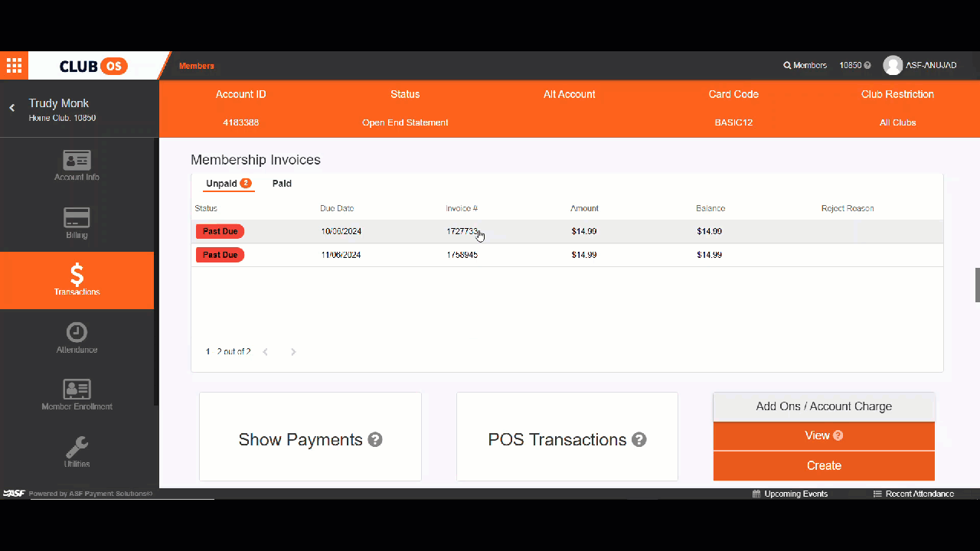Click the Amount column header
This screenshot has width=980, height=551.
(584, 208)
